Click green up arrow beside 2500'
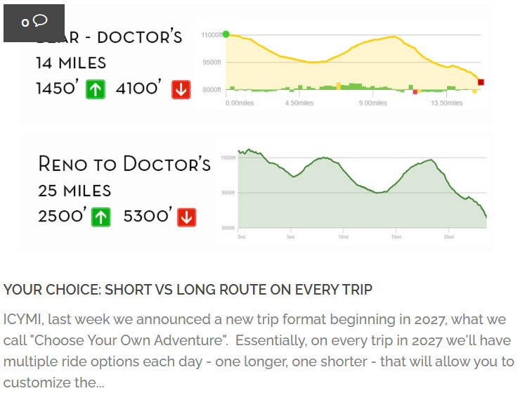The height and width of the screenshot is (405, 532). click(100, 217)
